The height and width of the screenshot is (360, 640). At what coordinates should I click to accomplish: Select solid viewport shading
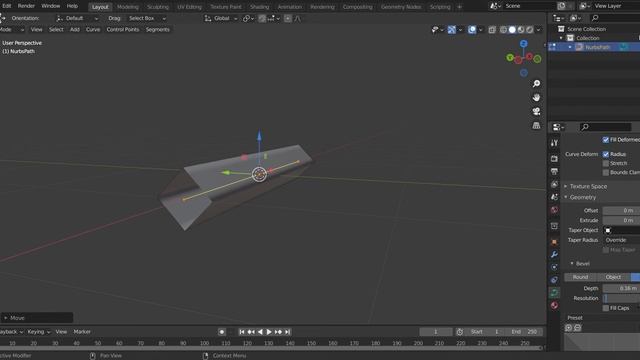coord(512,30)
